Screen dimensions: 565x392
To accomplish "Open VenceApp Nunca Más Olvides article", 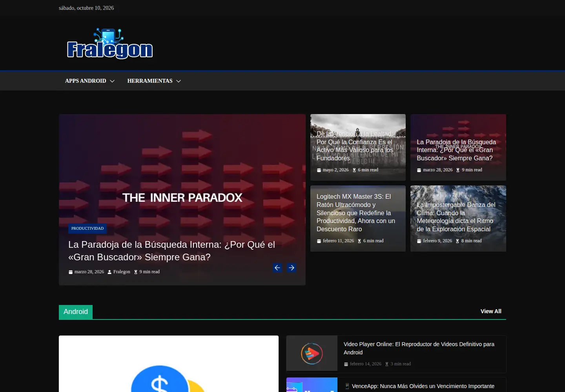I will pyautogui.click(x=419, y=386).
